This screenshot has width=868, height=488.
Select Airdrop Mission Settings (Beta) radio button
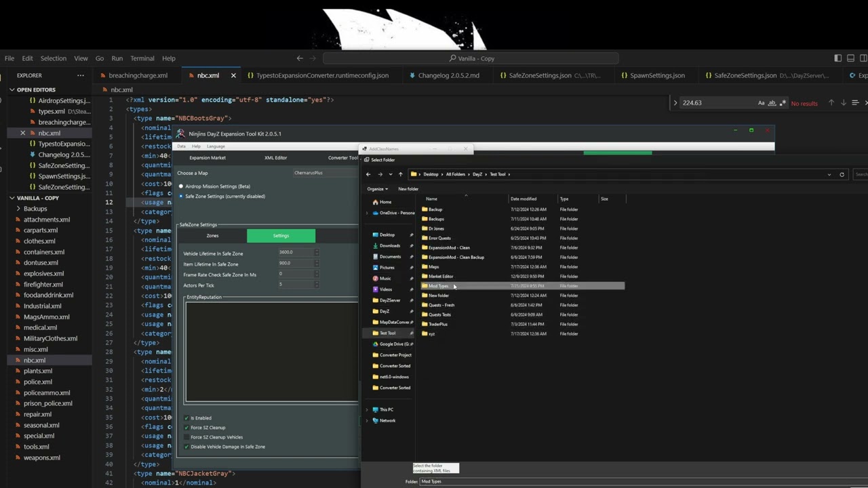(x=181, y=186)
